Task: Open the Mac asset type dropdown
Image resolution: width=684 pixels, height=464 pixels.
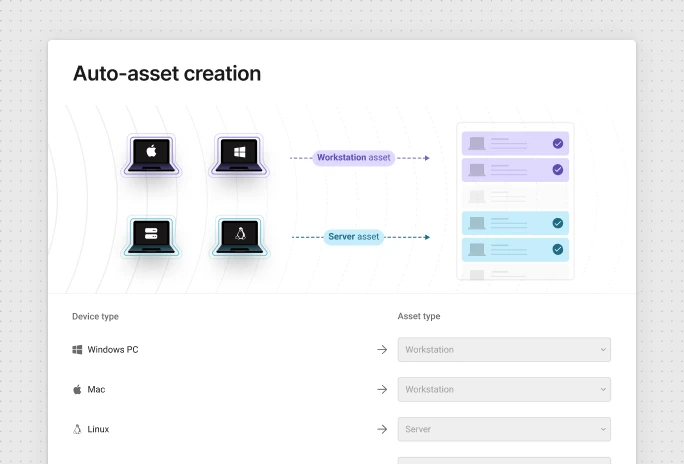Action: tap(504, 389)
